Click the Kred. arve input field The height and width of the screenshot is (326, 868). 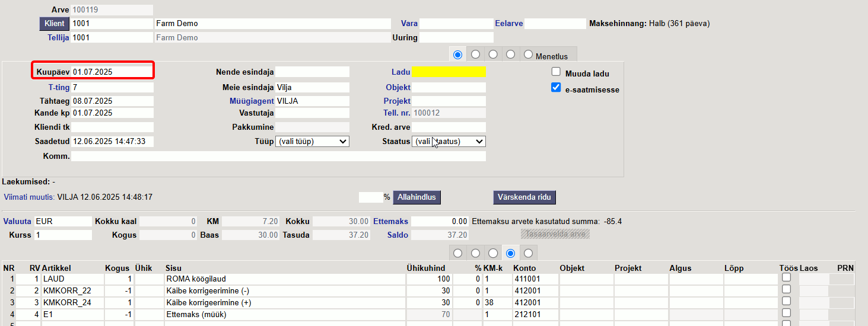coord(449,127)
